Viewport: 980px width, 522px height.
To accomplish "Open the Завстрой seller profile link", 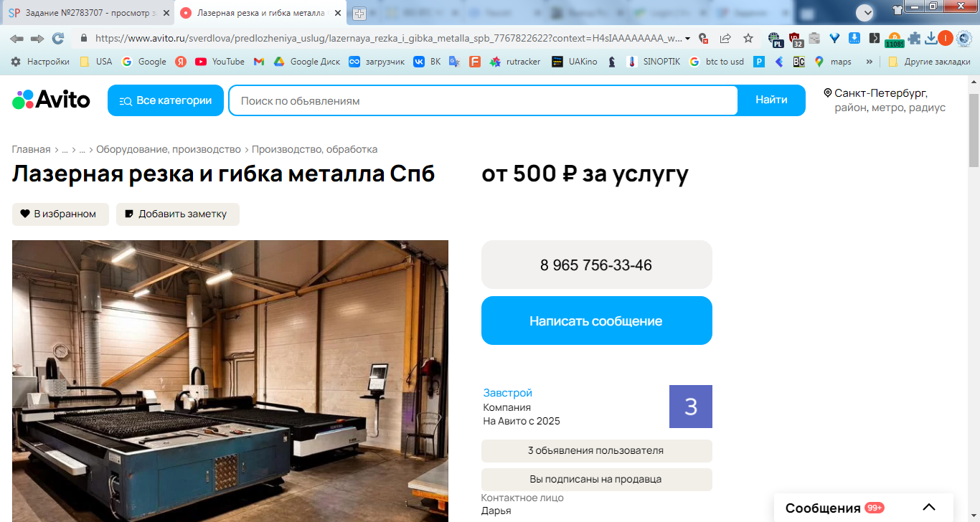I will pos(508,393).
